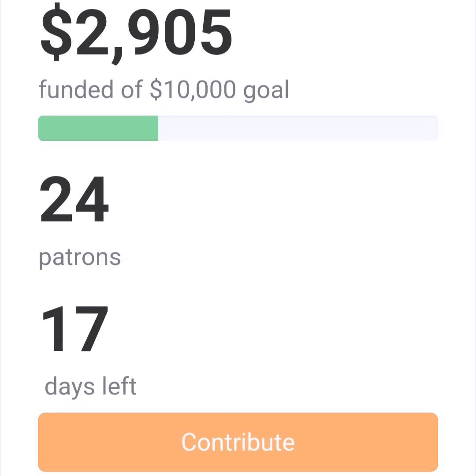Click the "patrons" label
Viewport: 476px width, 476px height.
click(x=80, y=258)
